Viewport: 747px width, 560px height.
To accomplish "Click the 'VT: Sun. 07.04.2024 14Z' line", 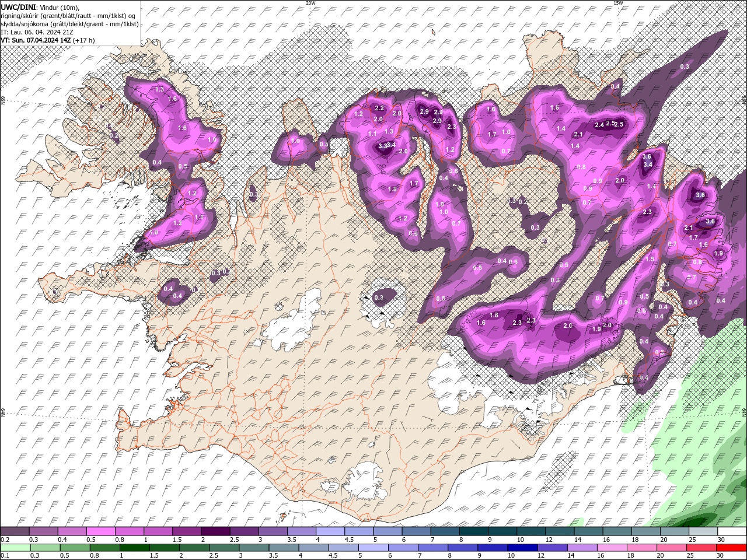I will pos(36,40).
